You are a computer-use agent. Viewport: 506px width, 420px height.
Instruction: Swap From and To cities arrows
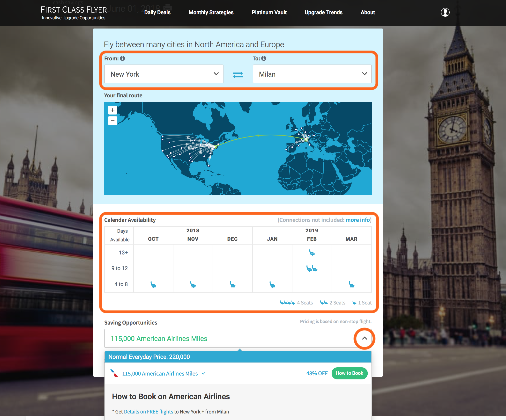point(238,75)
